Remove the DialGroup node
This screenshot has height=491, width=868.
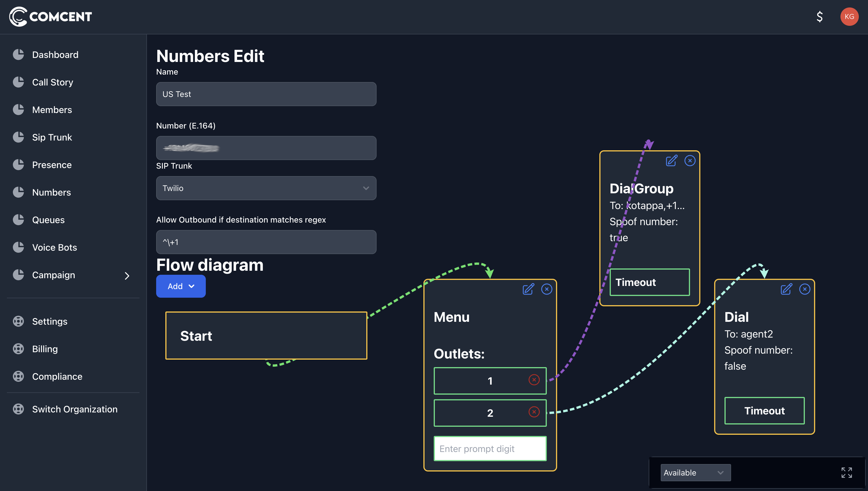(690, 161)
